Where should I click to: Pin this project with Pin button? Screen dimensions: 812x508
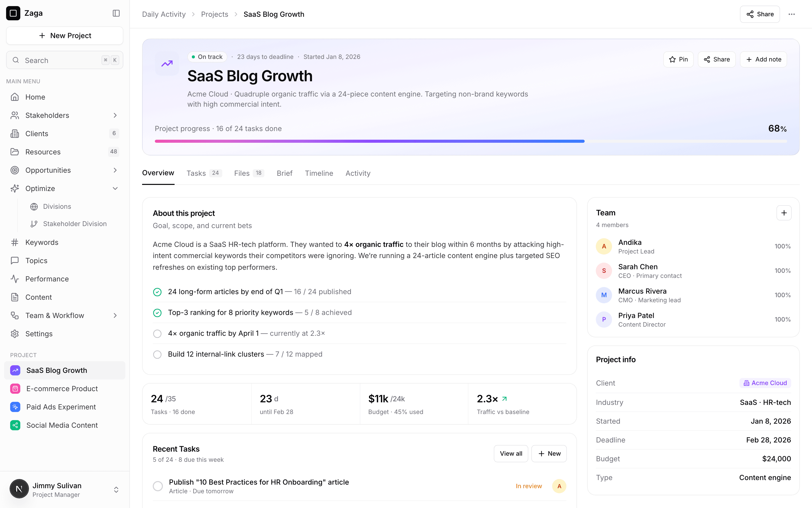pos(678,59)
